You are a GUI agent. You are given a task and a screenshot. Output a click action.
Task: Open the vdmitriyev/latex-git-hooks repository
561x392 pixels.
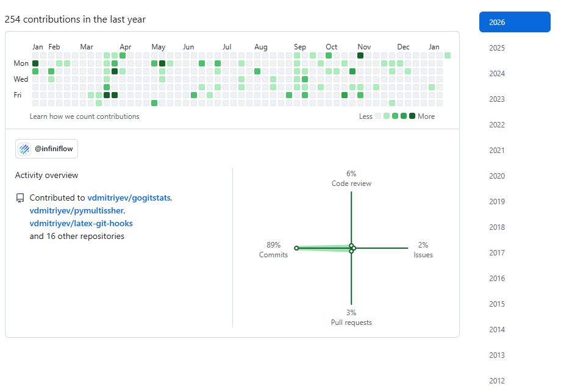[x=81, y=223]
